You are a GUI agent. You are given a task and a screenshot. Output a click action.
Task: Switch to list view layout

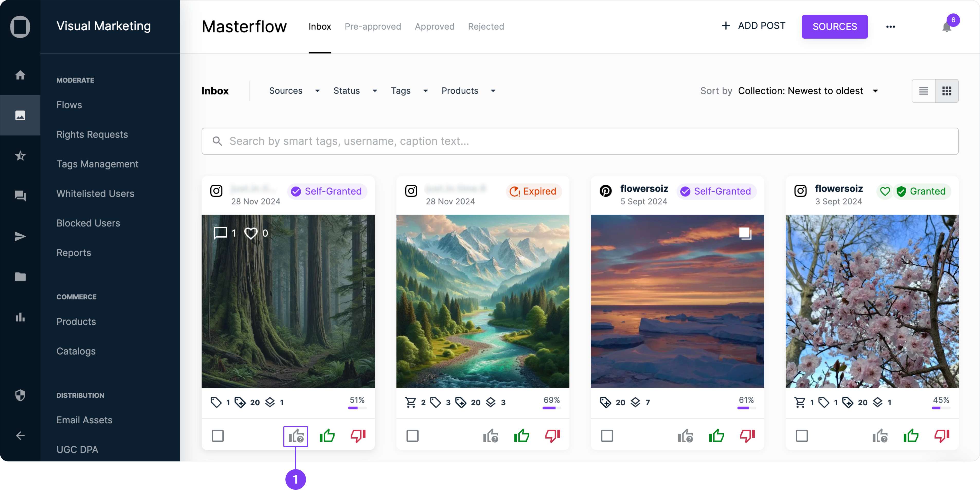click(923, 91)
